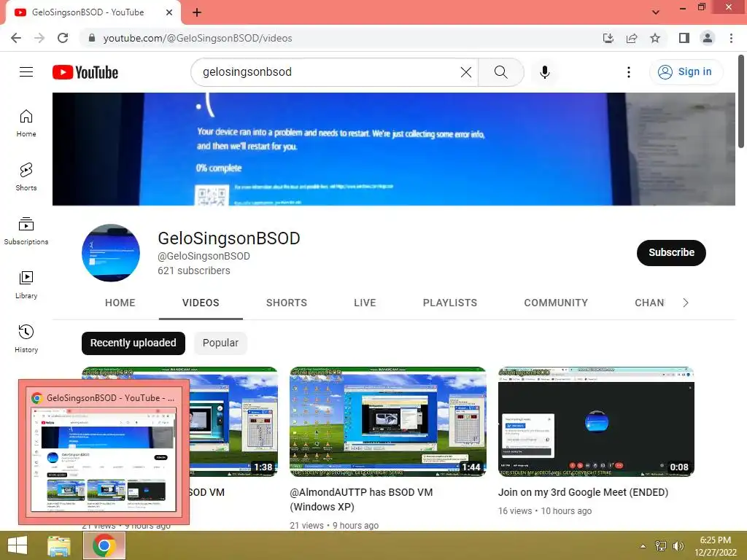Screen dimensions: 747x560
Task: Click the GeloSingsonBSOD channel name heading
Action: click(x=228, y=238)
